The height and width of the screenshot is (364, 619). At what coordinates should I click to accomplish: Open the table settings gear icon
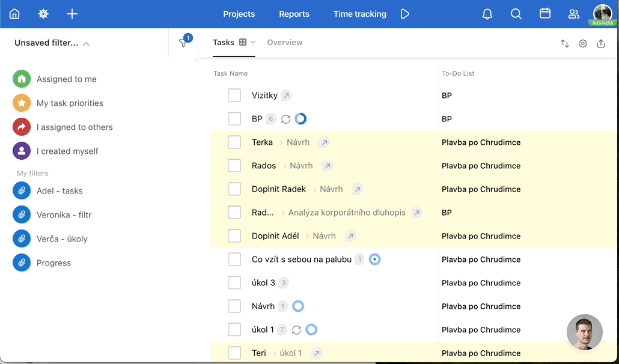pyautogui.click(x=583, y=43)
